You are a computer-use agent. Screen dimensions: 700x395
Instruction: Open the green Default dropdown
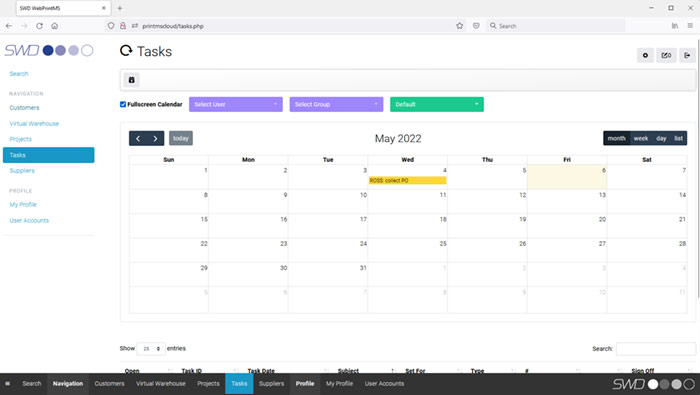(437, 104)
